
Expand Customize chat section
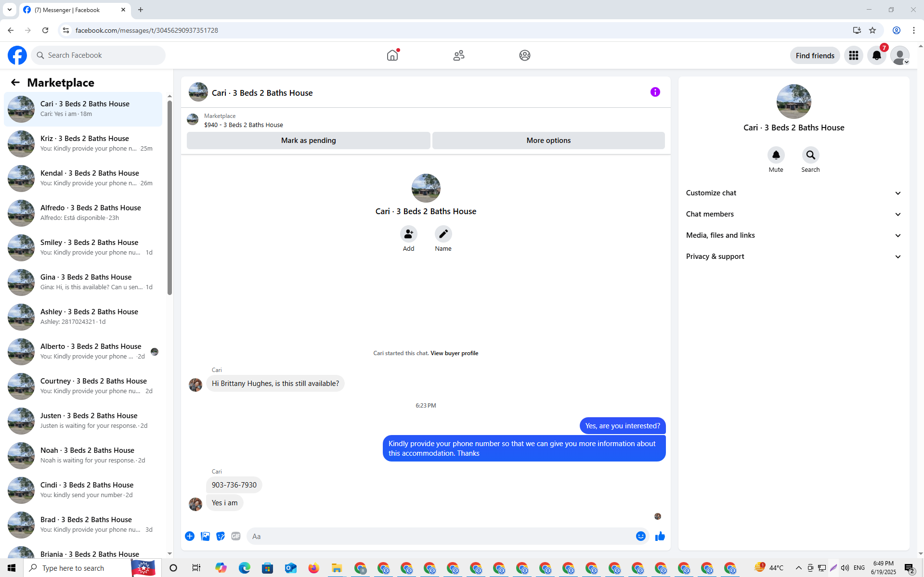(x=794, y=193)
